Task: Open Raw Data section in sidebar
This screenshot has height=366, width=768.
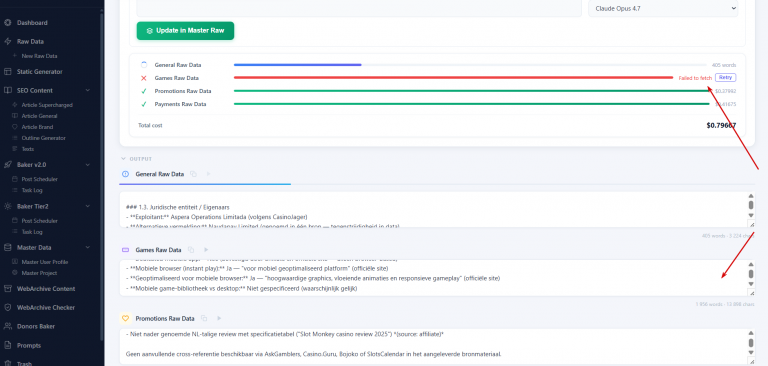Action: coord(30,42)
